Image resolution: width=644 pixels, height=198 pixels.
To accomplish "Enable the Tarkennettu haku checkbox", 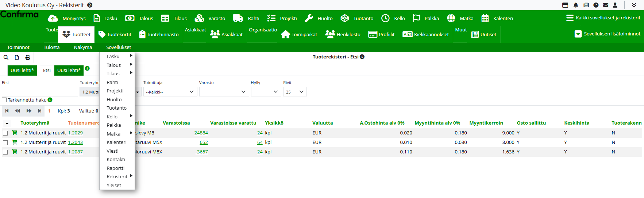I will 4,100.
